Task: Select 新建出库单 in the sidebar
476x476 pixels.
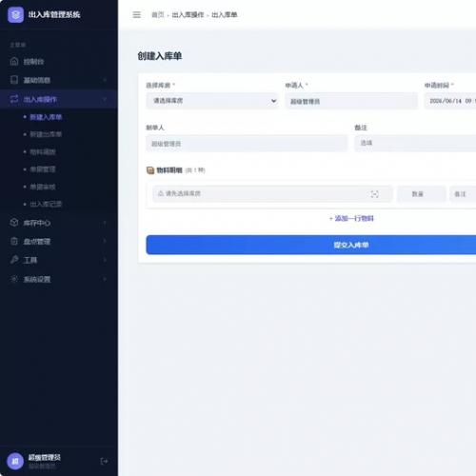Action: click(x=46, y=134)
